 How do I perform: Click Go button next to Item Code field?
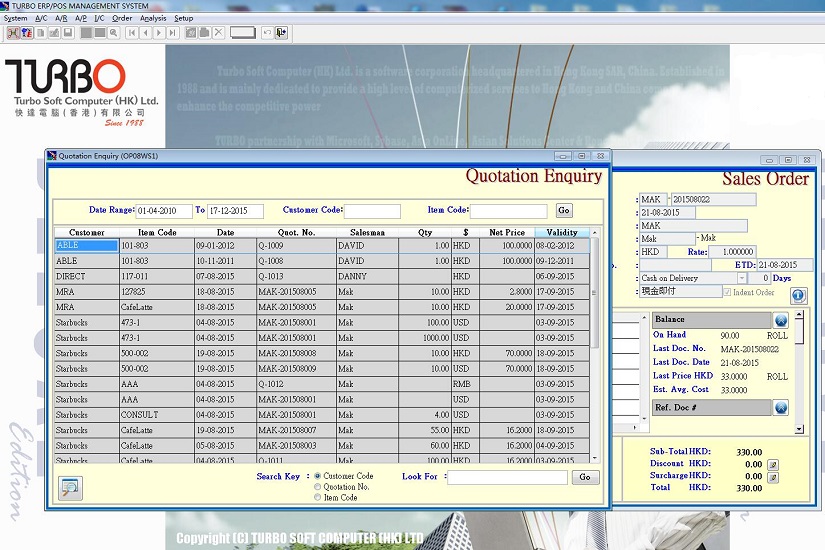tap(564, 211)
